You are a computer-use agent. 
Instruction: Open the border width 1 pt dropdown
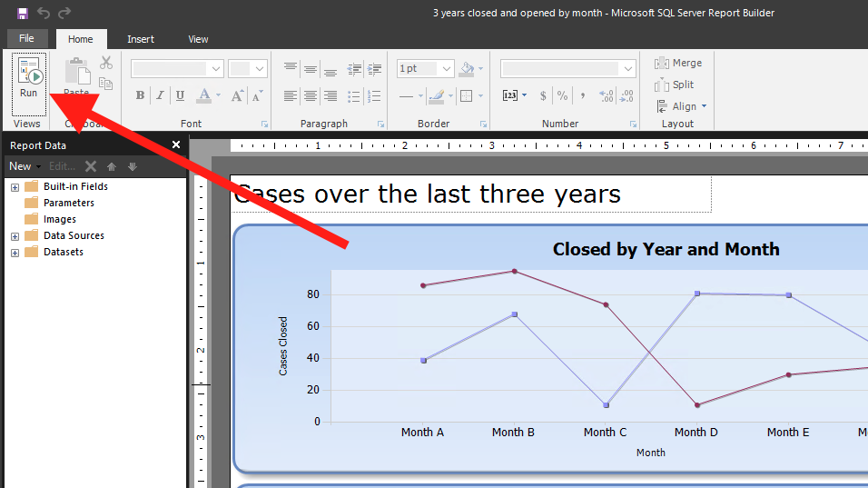[425, 69]
